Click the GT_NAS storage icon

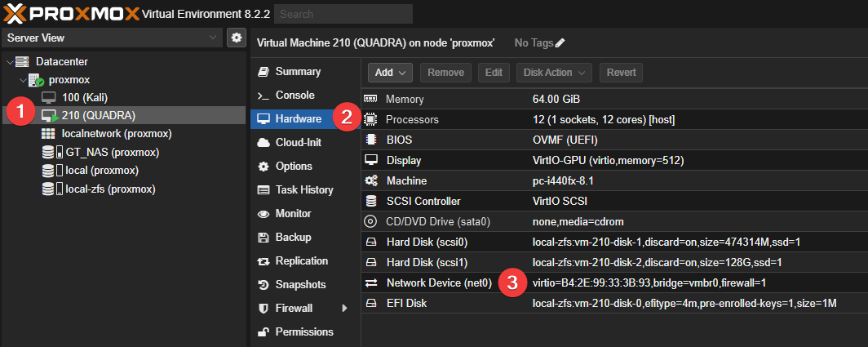pyautogui.click(x=52, y=152)
